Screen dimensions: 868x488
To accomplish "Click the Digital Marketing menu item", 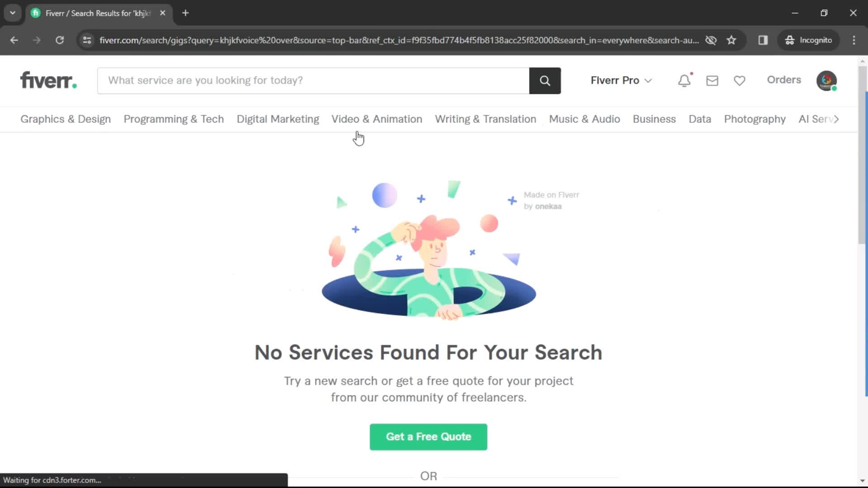I will coord(278,119).
